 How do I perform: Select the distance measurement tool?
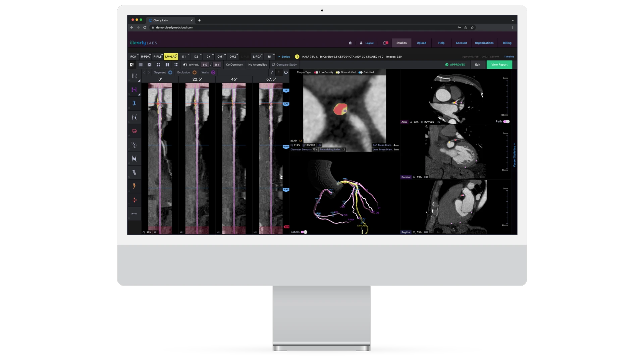[x=134, y=214]
